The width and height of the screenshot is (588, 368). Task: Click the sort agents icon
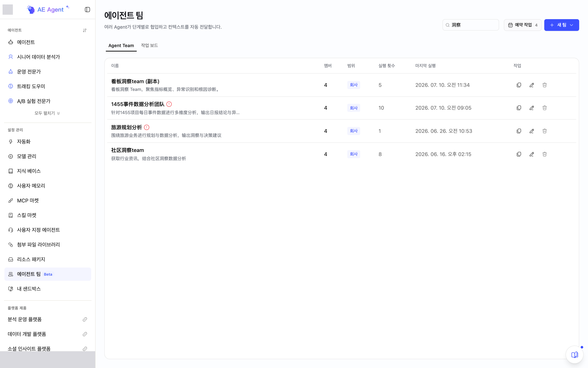coord(85,30)
